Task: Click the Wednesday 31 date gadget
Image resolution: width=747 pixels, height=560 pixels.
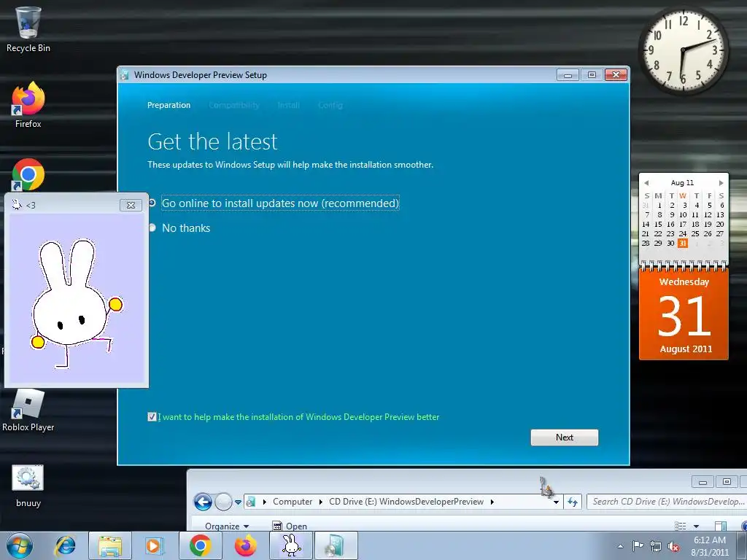Action: tap(684, 314)
